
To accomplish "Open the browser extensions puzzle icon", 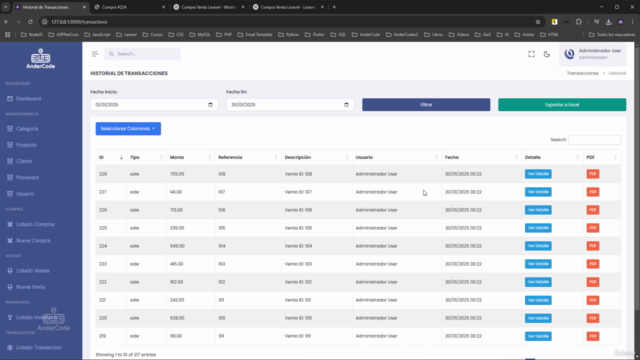I will (578, 22).
